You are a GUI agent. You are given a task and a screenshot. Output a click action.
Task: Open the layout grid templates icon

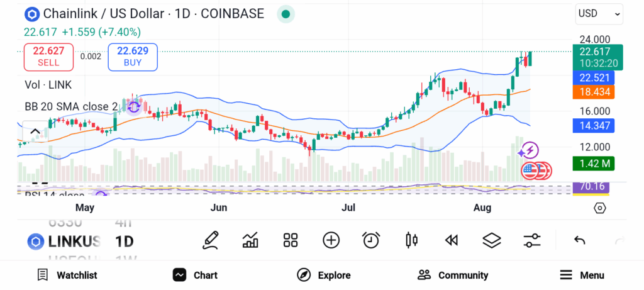[x=290, y=240]
